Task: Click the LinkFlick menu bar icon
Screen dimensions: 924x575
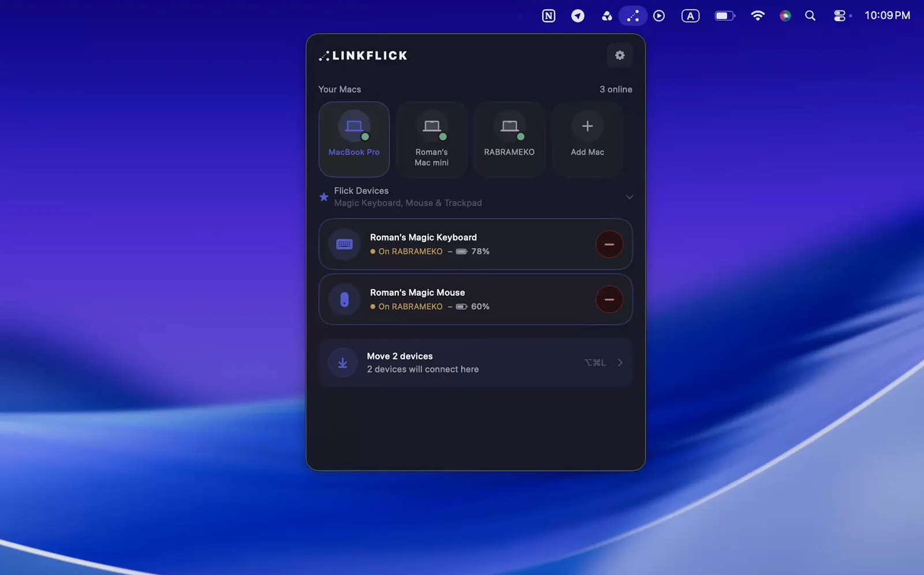Action: (x=633, y=16)
